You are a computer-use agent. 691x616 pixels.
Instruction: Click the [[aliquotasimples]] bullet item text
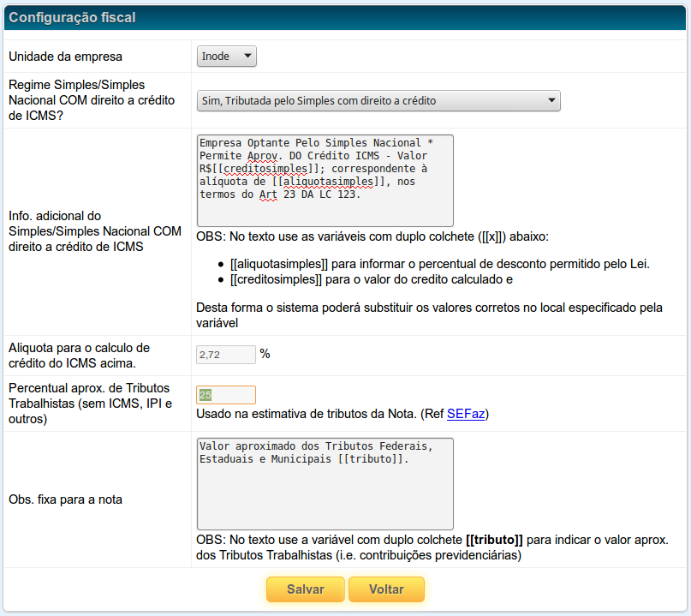click(x=439, y=264)
